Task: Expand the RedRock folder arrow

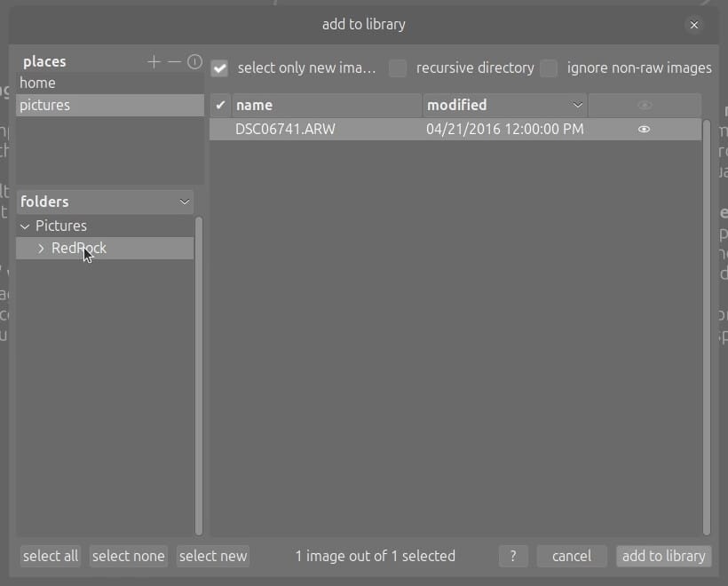Action: click(41, 249)
